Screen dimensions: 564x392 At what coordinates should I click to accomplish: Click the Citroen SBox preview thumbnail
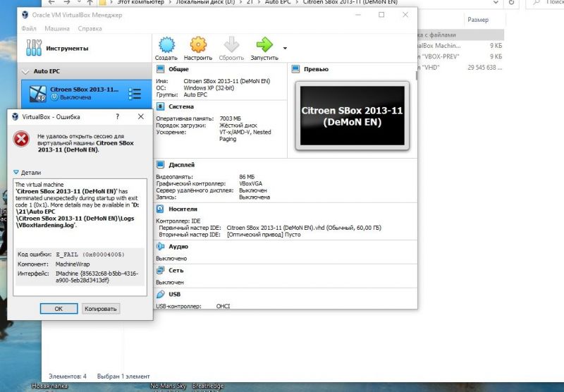352,116
